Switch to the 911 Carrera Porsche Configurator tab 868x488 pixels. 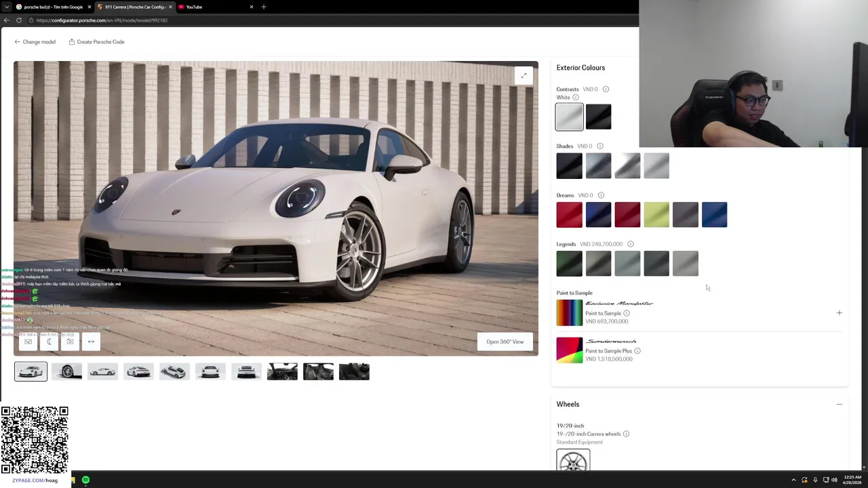click(134, 7)
